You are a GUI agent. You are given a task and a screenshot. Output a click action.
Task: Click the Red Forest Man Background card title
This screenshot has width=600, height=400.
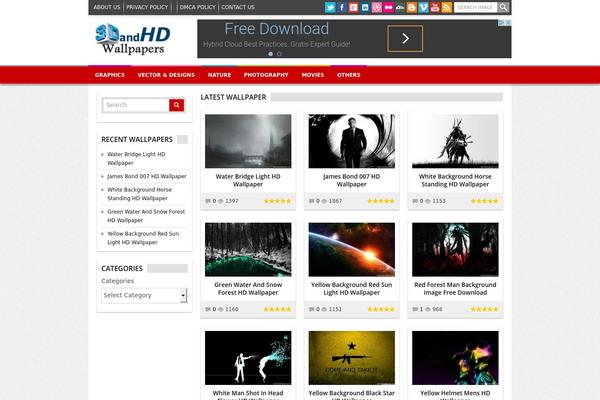tap(455, 289)
